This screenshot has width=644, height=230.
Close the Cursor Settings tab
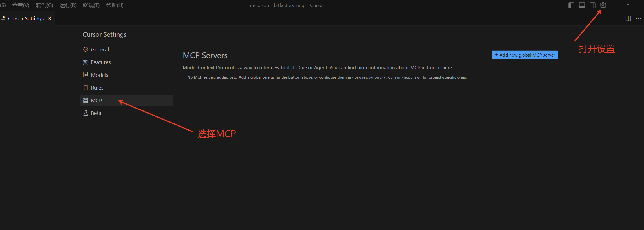click(49, 18)
